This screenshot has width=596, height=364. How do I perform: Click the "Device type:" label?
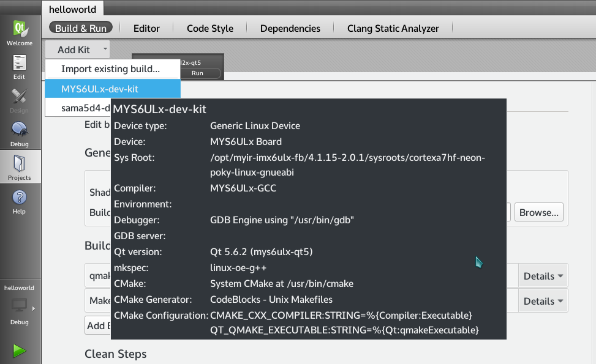pos(140,125)
